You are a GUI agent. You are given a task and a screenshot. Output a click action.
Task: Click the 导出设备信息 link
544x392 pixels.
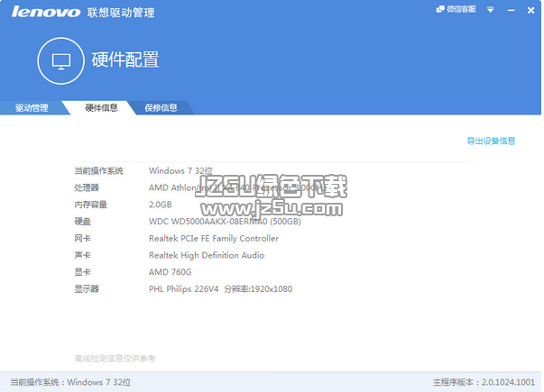[491, 141]
